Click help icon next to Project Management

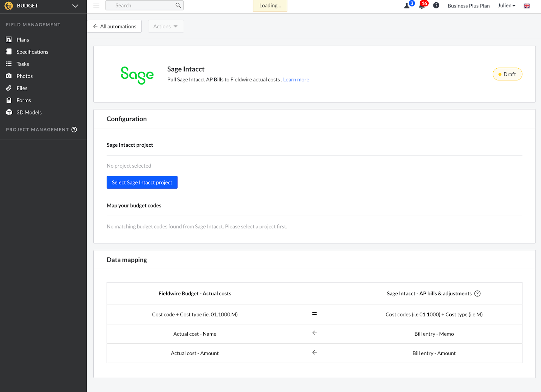point(74,129)
